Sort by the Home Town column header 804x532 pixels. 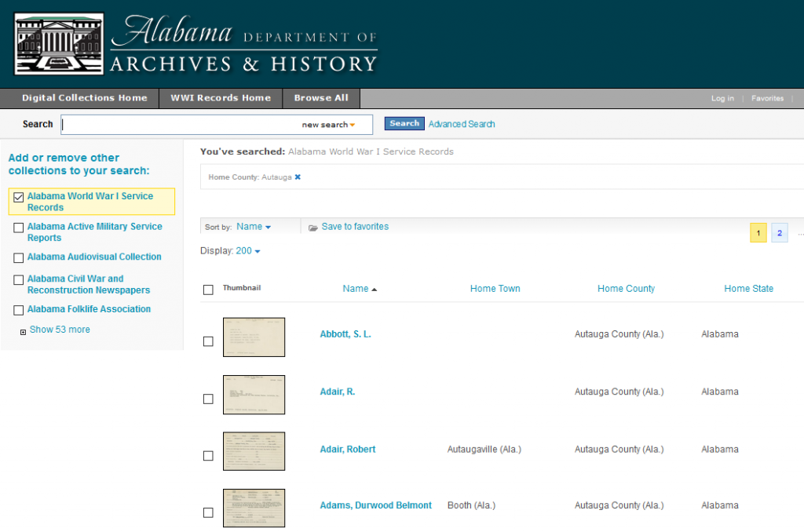point(495,289)
